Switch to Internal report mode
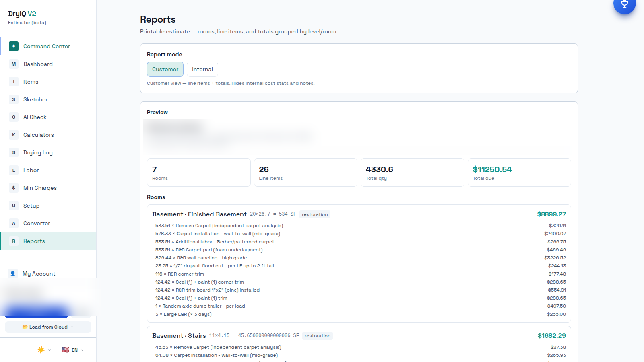This screenshot has width=644, height=362. (x=202, y=69)
